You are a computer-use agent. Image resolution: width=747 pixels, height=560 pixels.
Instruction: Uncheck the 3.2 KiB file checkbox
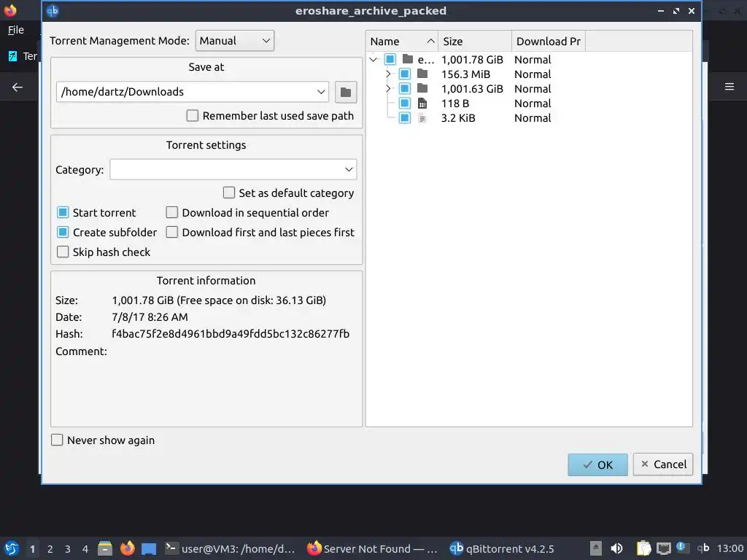[405, 118]
